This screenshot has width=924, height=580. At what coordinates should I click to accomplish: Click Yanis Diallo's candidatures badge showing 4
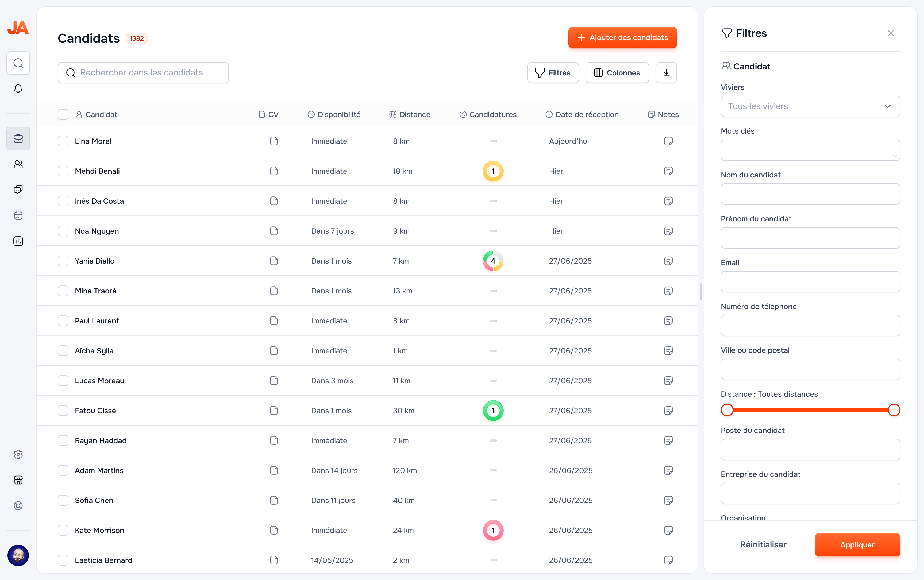pyautogui.click(x=493, y=261)
